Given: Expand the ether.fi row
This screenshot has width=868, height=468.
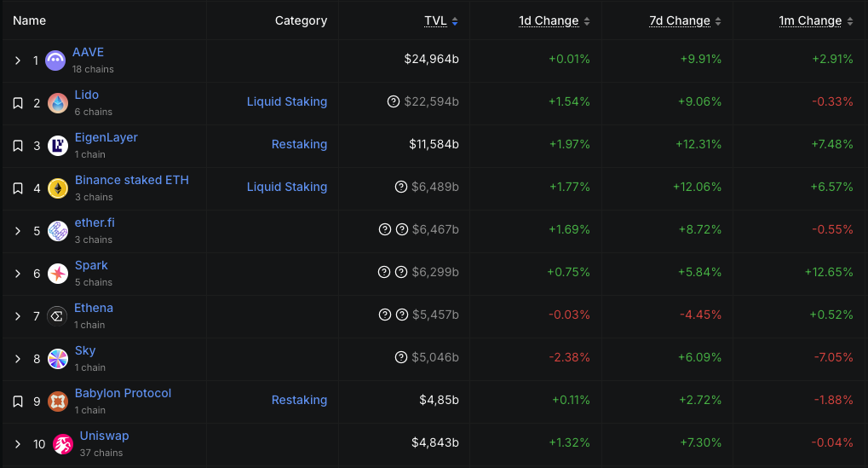Looking at the screenshot, I should tap(18, 231).
